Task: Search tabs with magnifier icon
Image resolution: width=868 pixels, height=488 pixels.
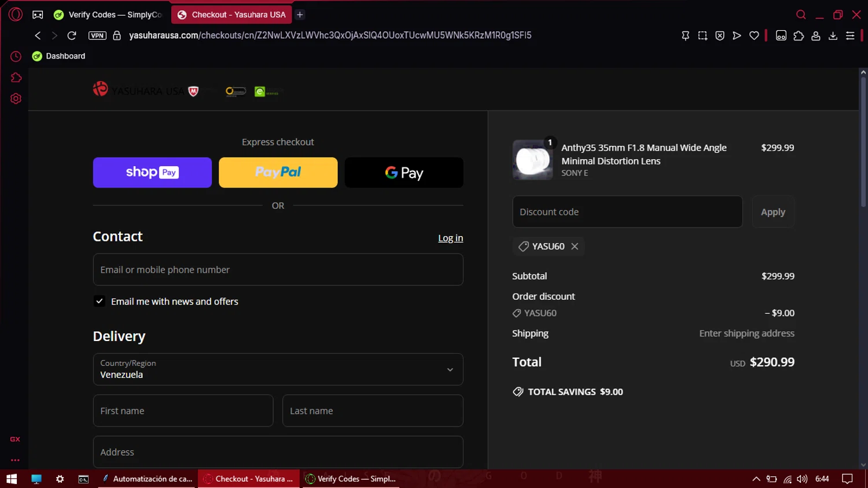Action: tap(801, 14)
